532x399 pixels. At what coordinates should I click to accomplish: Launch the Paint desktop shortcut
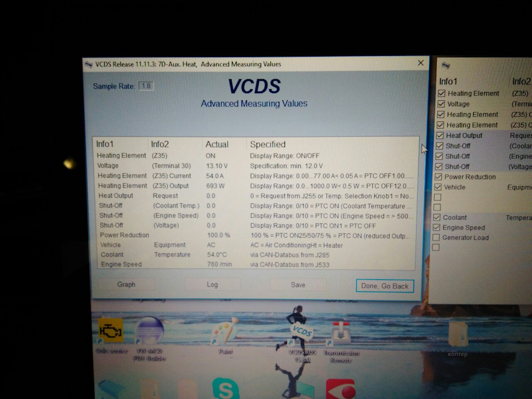click(x=226, y=335)
